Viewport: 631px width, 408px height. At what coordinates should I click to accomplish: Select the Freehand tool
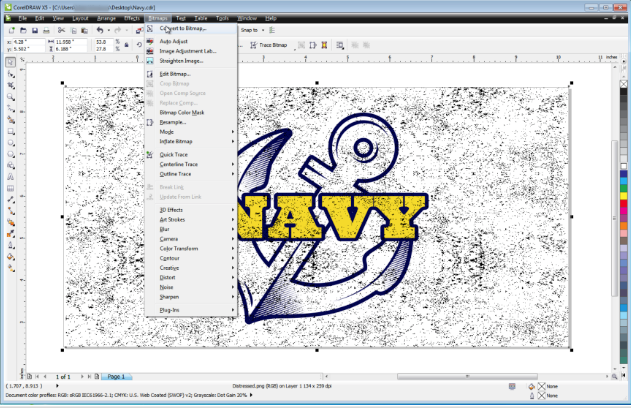tap(11, 109)
